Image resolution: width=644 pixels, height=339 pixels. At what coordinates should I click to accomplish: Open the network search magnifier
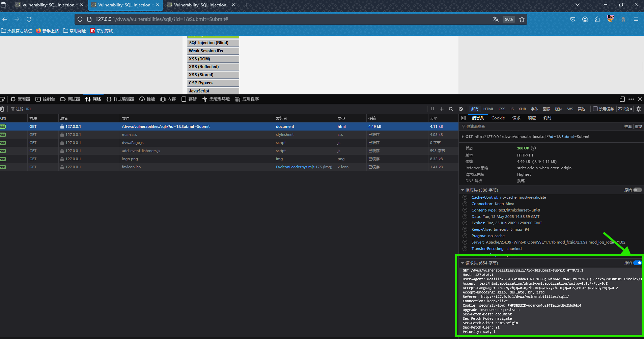point(451,109)
